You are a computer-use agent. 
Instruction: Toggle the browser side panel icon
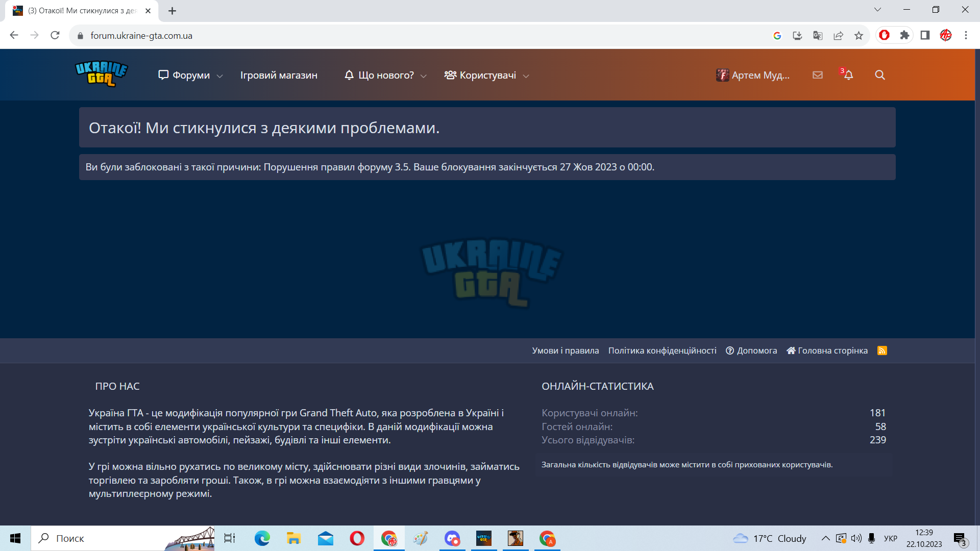tap(925, 35)
